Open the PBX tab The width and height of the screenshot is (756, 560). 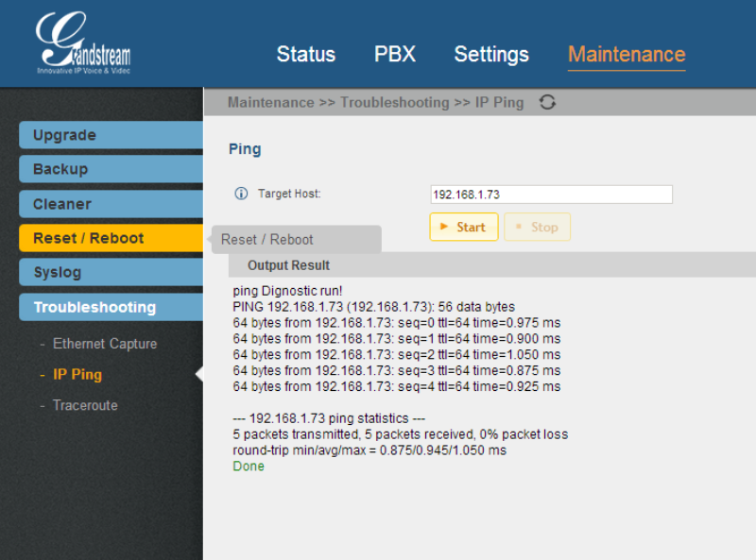395,55
